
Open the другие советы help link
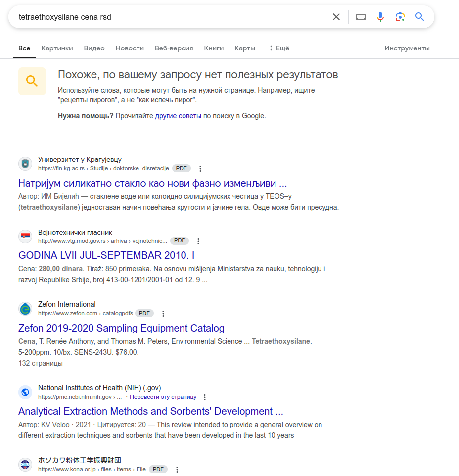[x=178, y=116]
